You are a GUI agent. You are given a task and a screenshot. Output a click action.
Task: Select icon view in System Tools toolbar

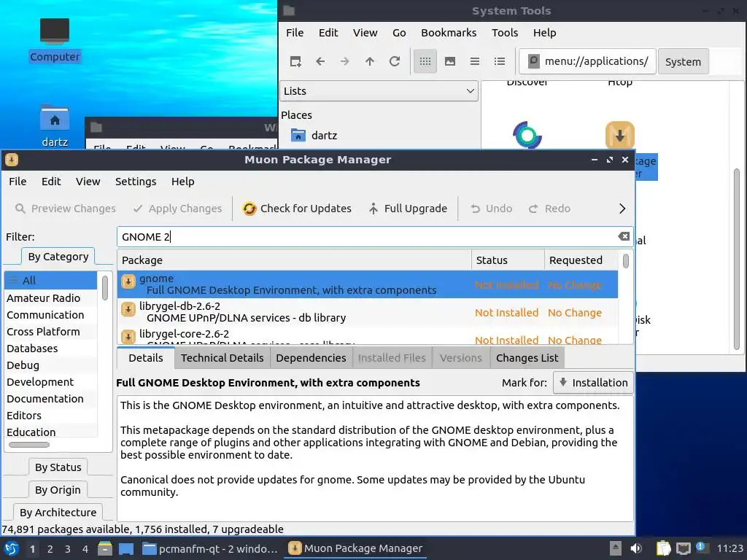click(x=425, y=61)
